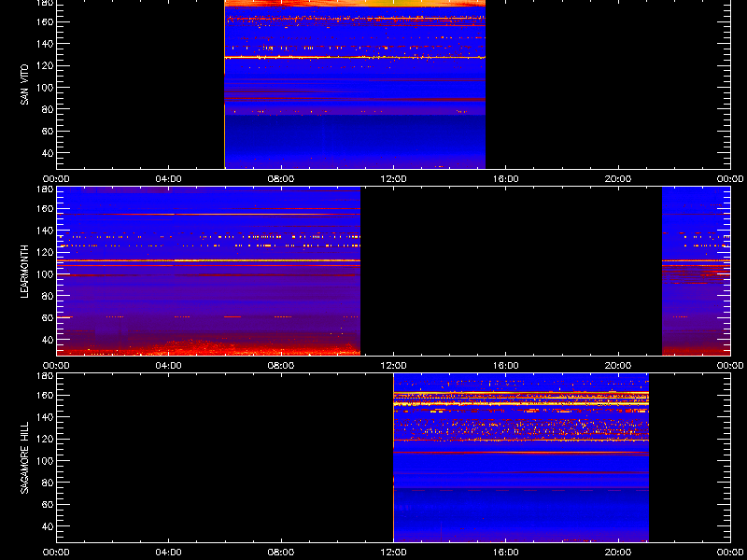The height and width of the screenshot is (560, 747).
Task: Click the 140 frequency label on Learmonth axis
Action: point(45,230)
